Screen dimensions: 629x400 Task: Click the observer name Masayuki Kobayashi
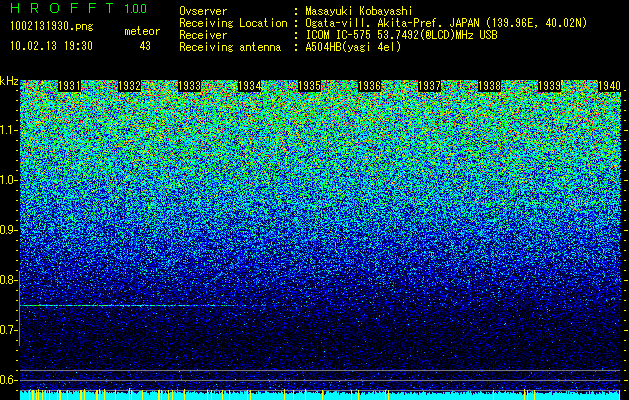click(359, 11)
